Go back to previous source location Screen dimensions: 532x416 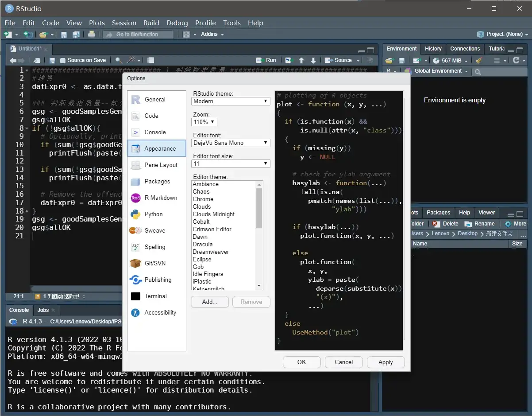(13, 60)
